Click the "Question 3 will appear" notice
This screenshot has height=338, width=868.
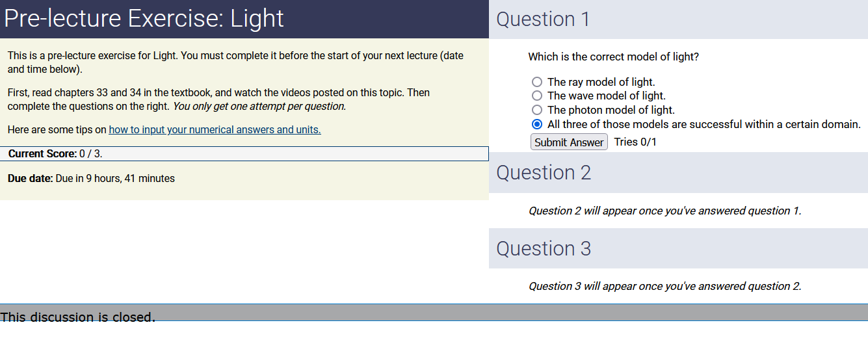tap(664, 287)
